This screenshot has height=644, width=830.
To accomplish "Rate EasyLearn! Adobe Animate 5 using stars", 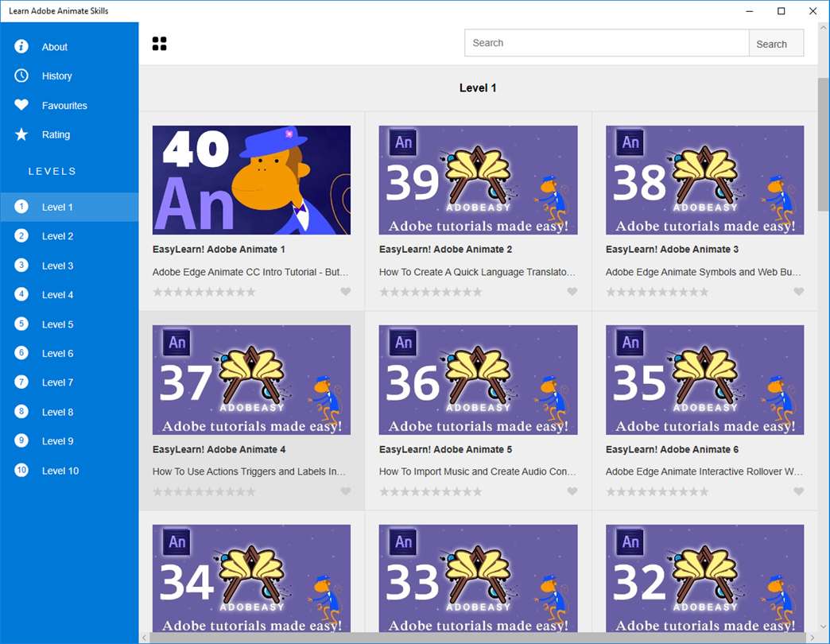I will click(x=430, y=491).
